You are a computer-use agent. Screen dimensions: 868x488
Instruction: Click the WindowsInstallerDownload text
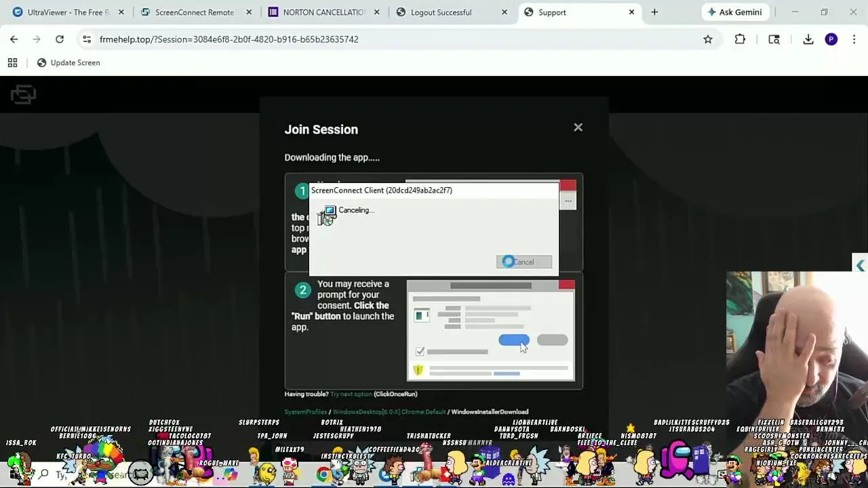(490, 411)
